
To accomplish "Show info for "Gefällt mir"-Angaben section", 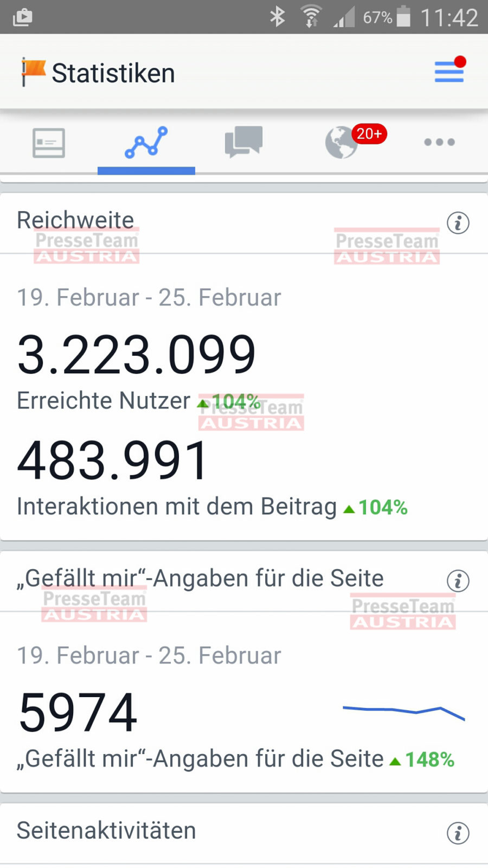I will 458,581.
